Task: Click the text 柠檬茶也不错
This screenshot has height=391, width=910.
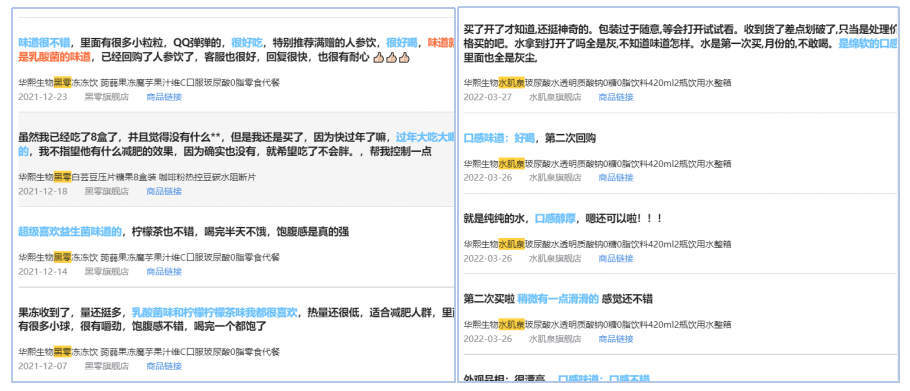Action: (162, 232)
